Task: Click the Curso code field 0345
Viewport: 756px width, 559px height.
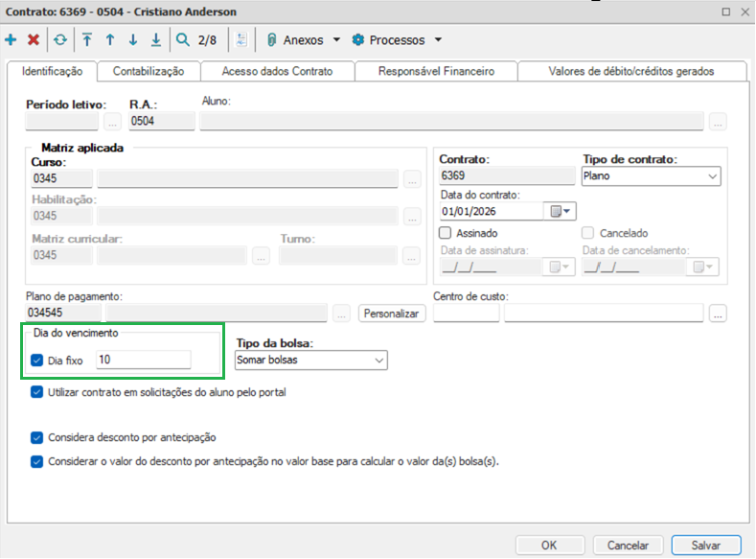Action: (x=61, y=178)
